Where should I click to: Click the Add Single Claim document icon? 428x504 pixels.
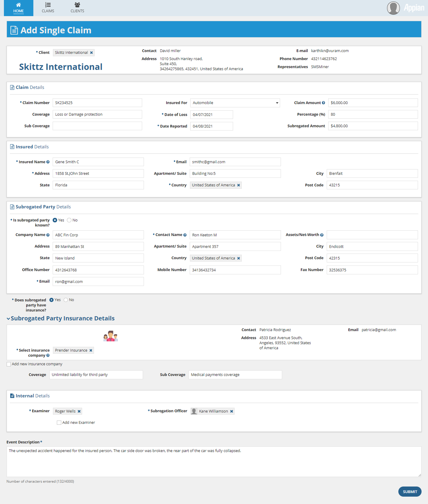(14, 30)
